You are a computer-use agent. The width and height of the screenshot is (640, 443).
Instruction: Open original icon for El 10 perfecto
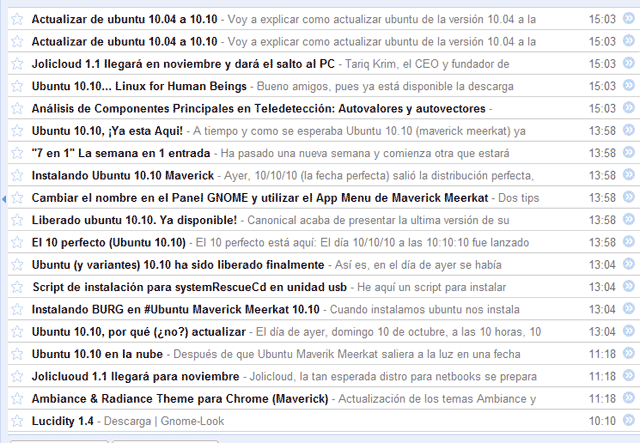[629, 241]
